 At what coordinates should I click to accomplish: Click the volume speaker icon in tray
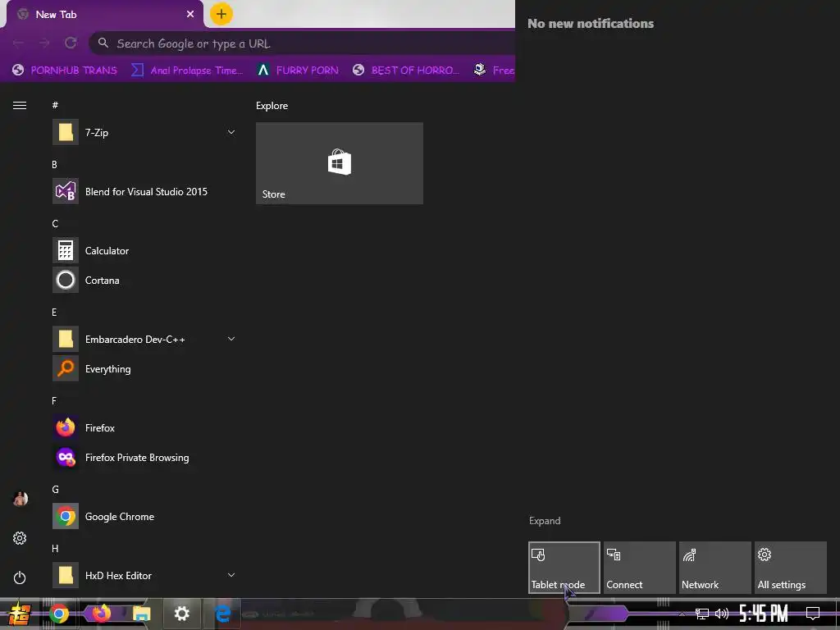[722, 614]
